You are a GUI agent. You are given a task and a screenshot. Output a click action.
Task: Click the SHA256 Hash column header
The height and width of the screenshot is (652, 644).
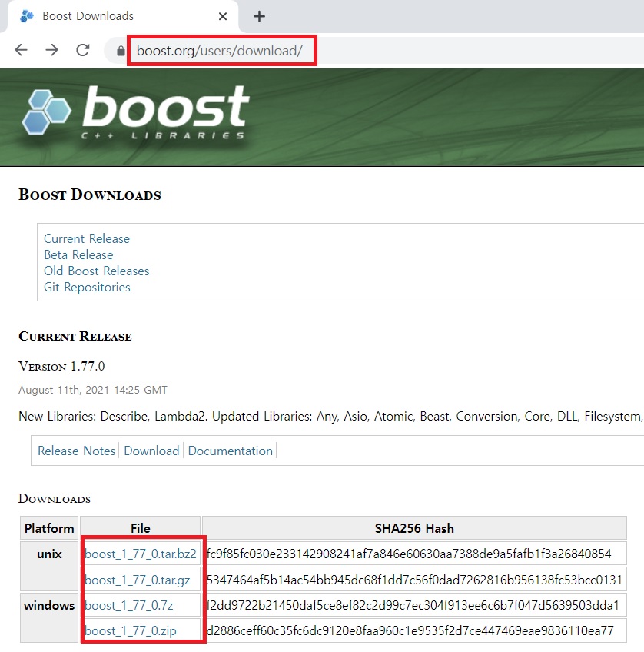[414, 528]
